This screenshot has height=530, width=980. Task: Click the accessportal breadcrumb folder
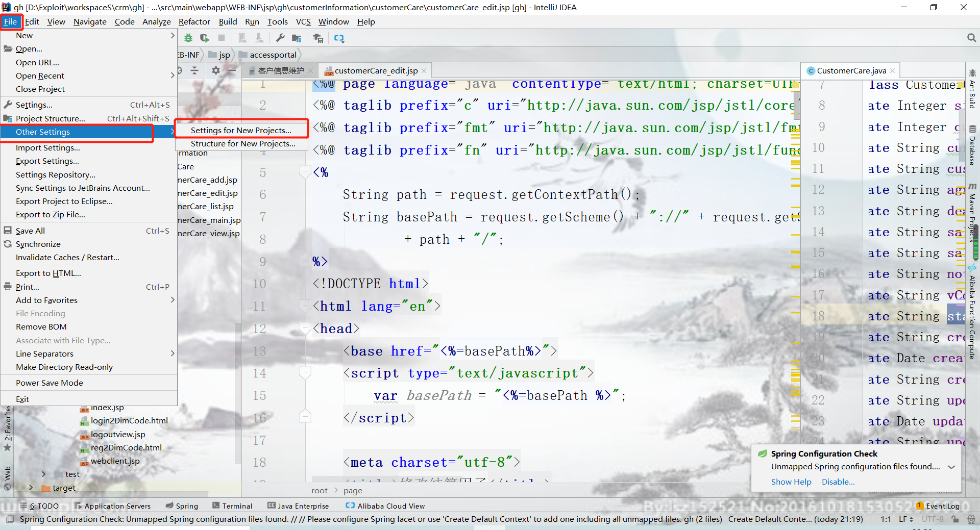tap(268, 55)
